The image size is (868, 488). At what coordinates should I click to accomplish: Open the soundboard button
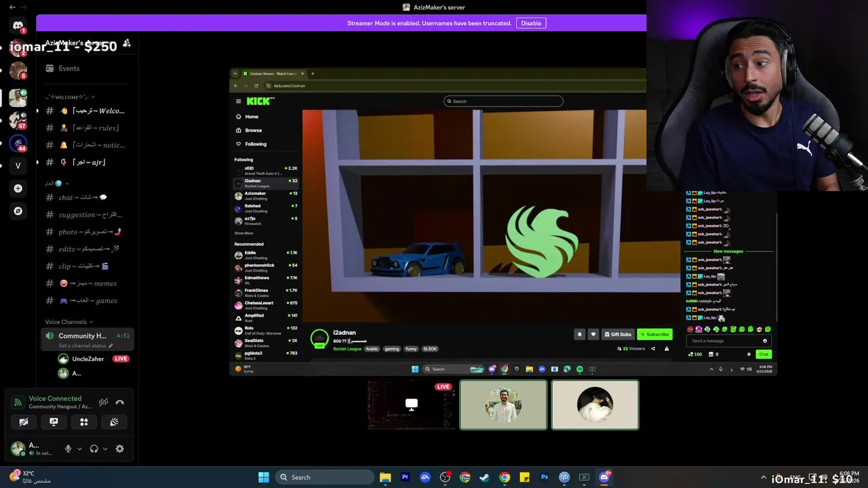114,422
